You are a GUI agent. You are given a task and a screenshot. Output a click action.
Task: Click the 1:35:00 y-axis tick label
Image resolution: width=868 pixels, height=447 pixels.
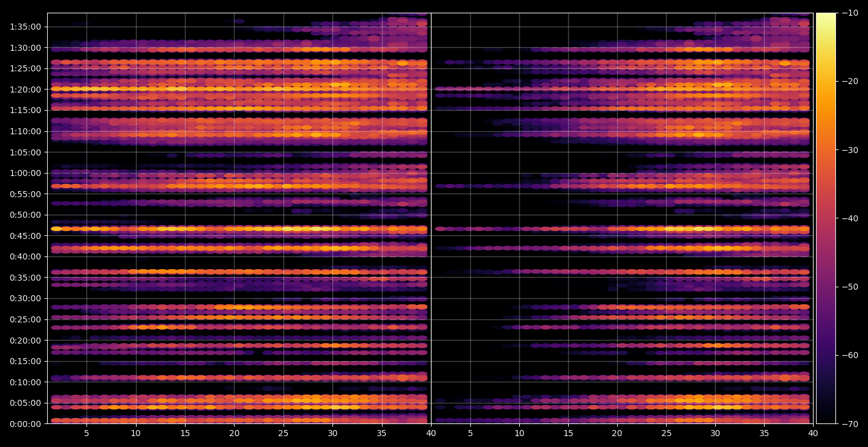click(25, 27)
